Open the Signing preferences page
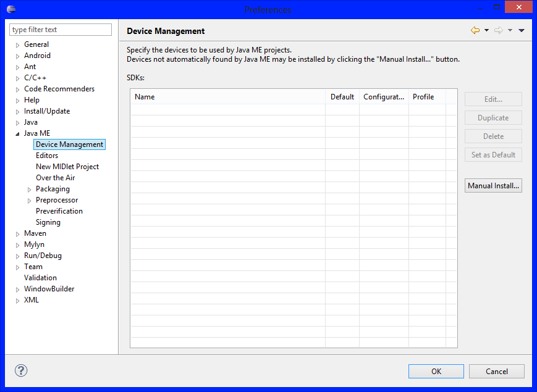The height and width of the screenshot is (392, 537). [x=48, y=222]
